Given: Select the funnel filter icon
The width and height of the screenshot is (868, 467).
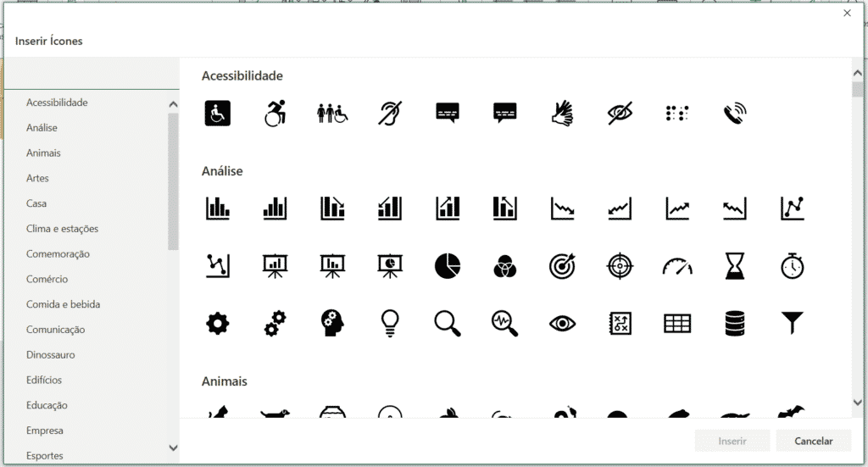Looking at the screenshot, I should pyautogui.click(x=792, y=322).
